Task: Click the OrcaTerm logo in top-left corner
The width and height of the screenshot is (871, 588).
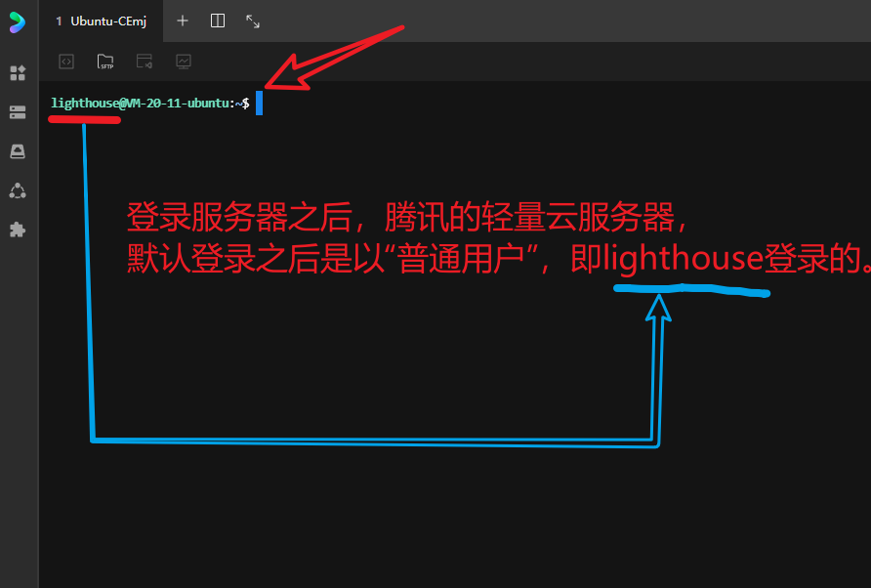Action: 18,21
